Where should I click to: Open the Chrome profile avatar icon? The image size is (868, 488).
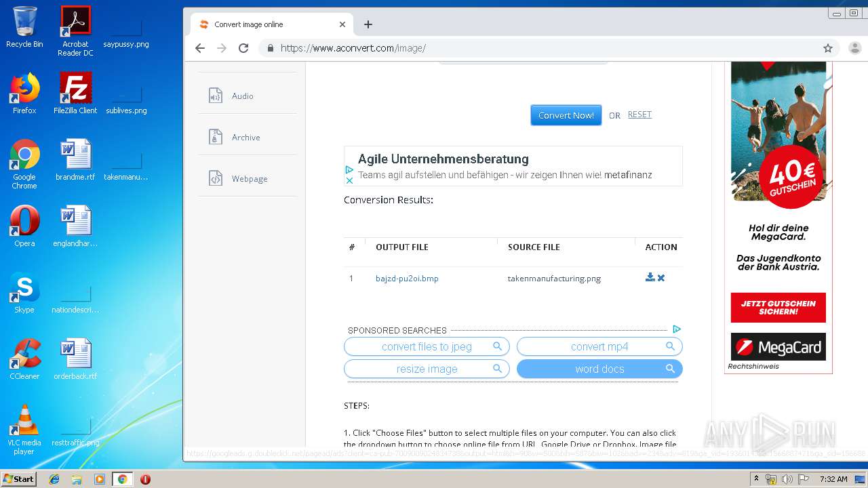pos(854,48)
